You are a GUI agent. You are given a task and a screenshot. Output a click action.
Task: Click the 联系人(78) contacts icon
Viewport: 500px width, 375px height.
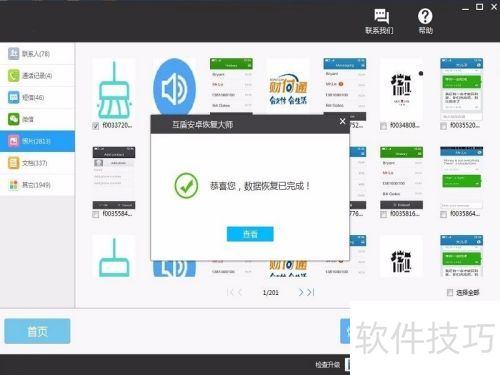14,53
